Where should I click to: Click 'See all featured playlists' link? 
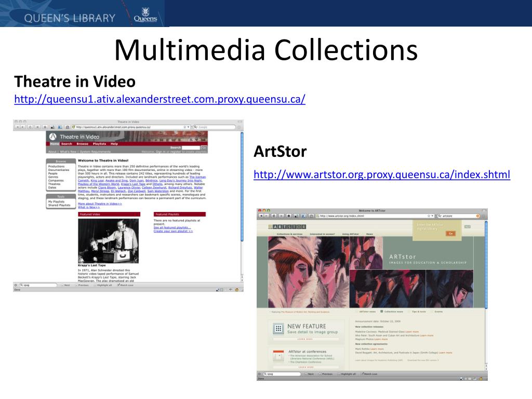click(172, 228)
